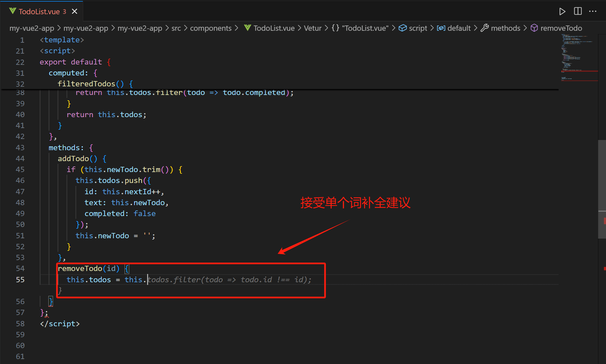606x364 pixels.
Task: Open the Vetur breadcrumb dropdown
Action: coord(312,28)
